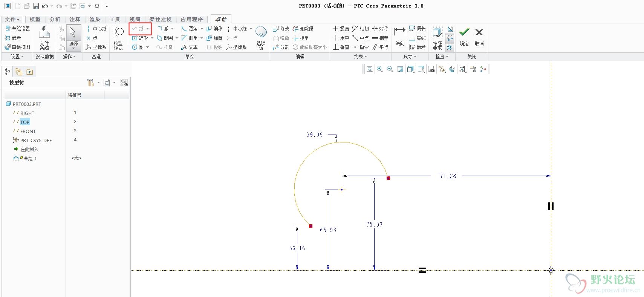This screenshot has width=644, height=297.
Task: Apply the 平行 parallel constraint
Action: tap(380, 47)
